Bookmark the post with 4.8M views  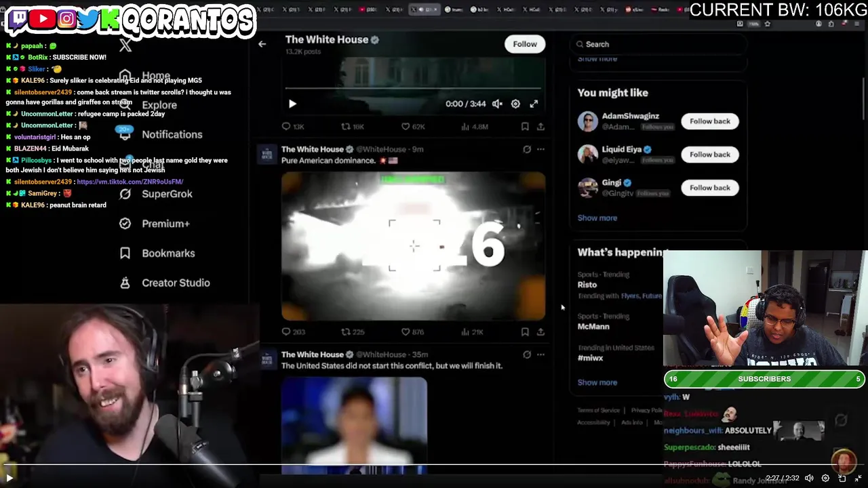tap(525, 127)
